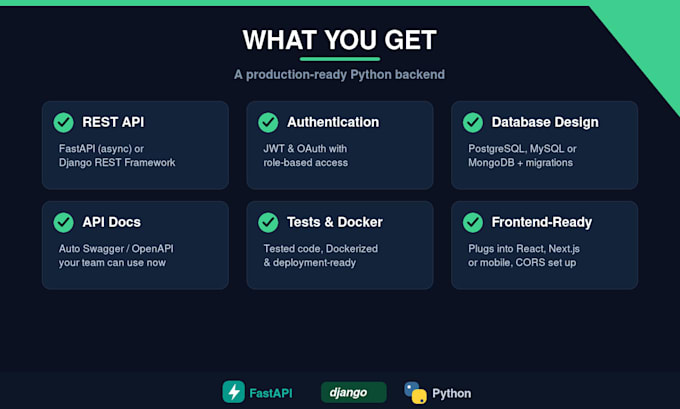Click the green checkmark beside Tests & Docker
Image resolution: width=680 pixels, height=409 pixels.
click(x=268, y=222)
